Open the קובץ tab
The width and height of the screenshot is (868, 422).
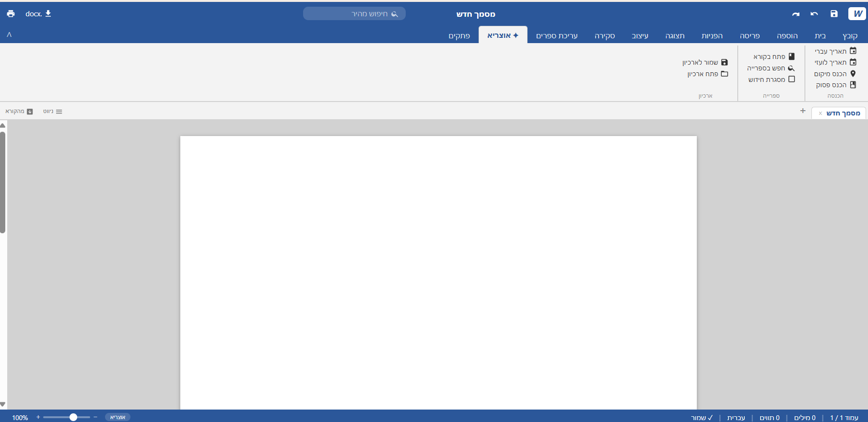point(850,35)
